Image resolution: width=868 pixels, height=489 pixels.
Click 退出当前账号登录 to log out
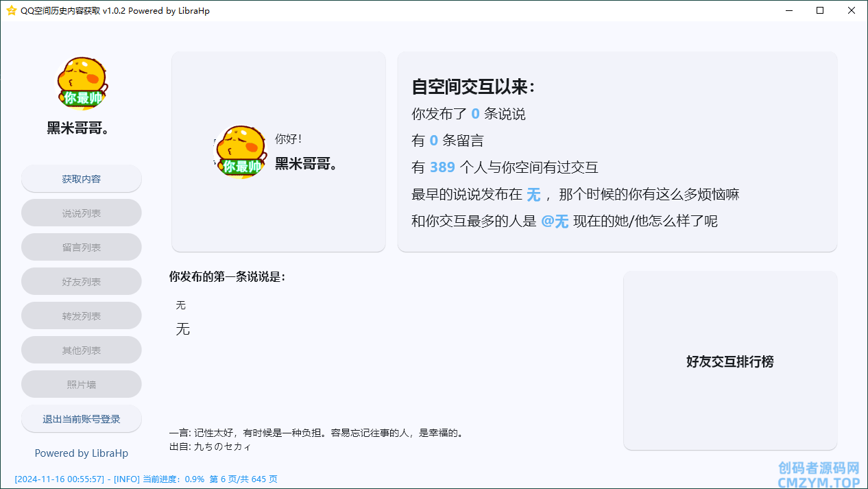point(82,419)
